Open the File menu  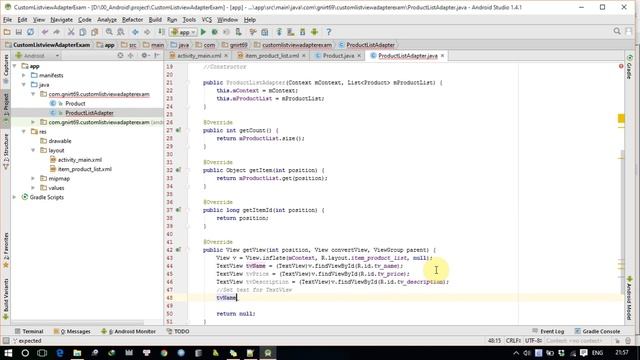(x=7, y=20)
